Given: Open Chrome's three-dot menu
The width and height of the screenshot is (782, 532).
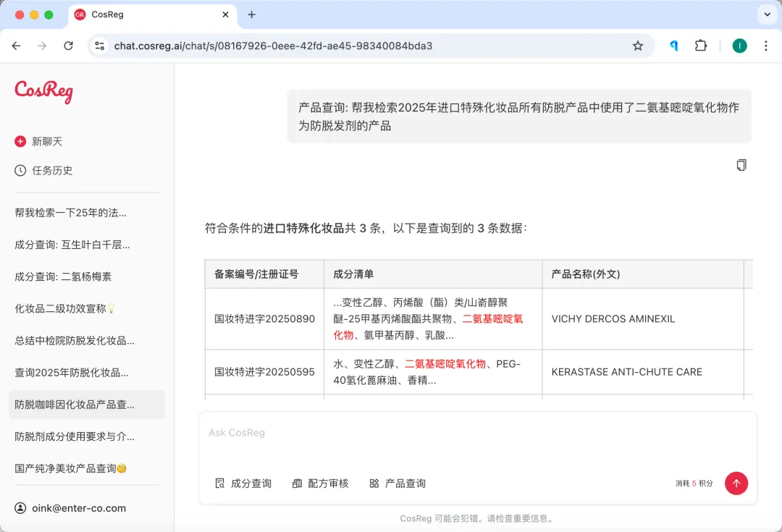Looking at the screenshot, I should pos(766,46).
